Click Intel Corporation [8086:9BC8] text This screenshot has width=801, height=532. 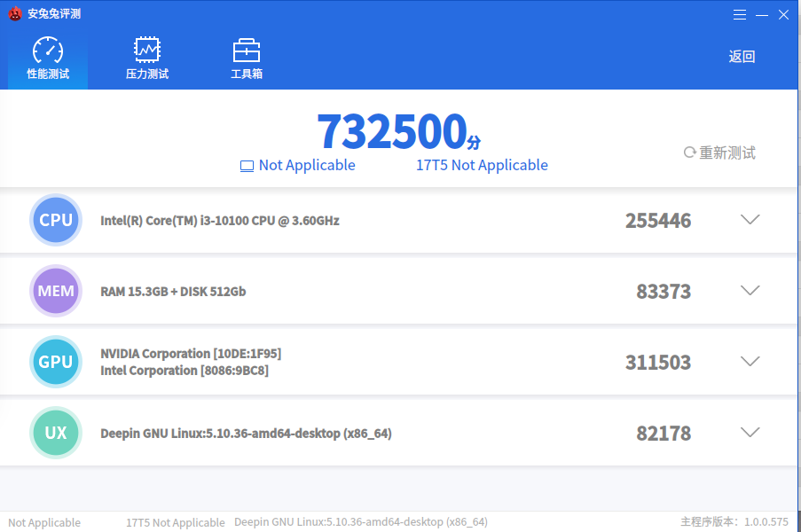(185, 371)
